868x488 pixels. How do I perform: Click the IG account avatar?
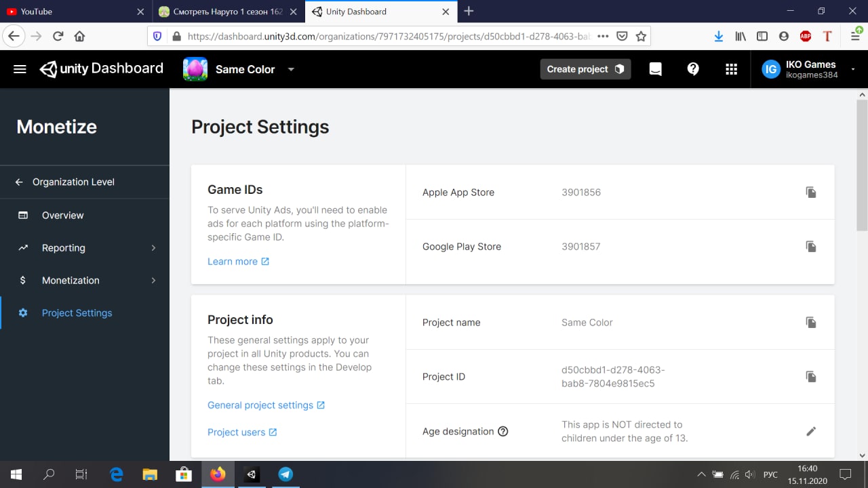(771, 69)
